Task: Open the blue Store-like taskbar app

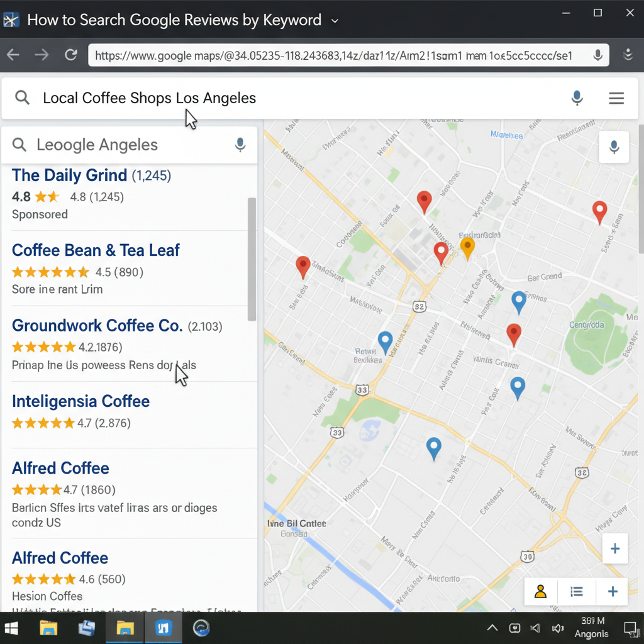Action: click(163, 628)
